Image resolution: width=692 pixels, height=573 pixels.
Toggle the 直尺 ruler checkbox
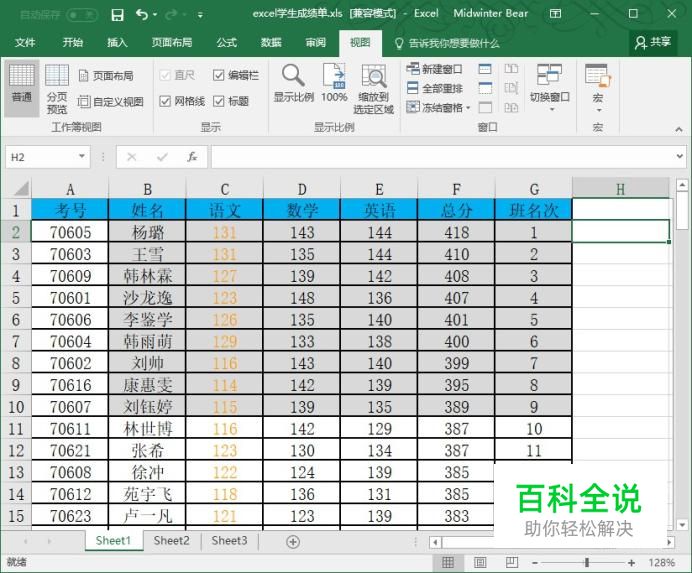pyautogui.click(x=165, y=75)
